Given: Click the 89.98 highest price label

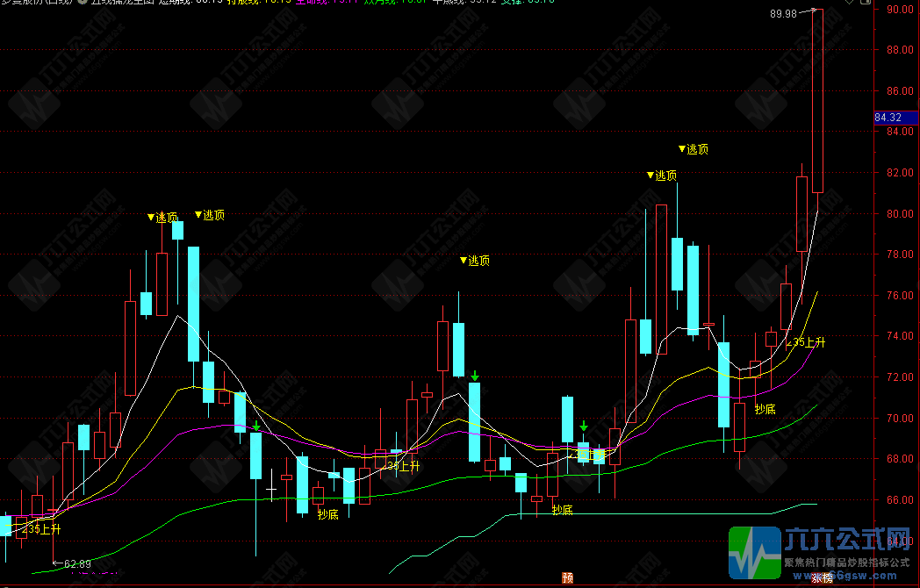Looking at the screenshot, I should click(783, 13).
